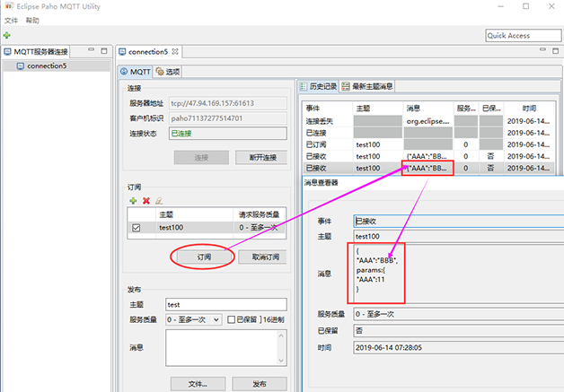Select connection5 in the server list
This screenshot has height=392, width=564.
47,66
